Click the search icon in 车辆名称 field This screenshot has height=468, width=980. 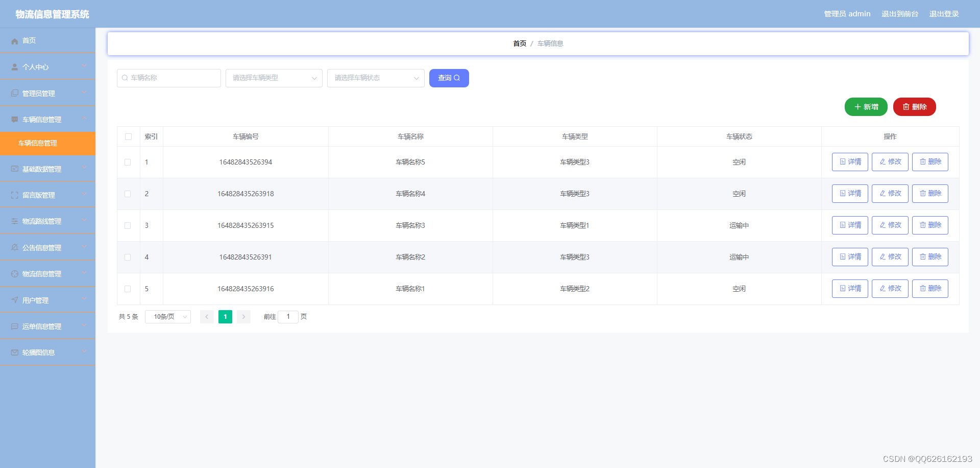coord(125,78)
